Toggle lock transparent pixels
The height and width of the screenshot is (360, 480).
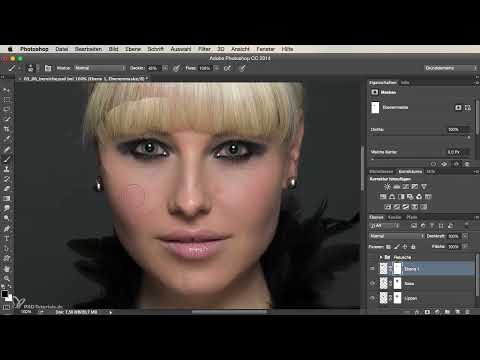pyautogui.click(x=388, y=247)
